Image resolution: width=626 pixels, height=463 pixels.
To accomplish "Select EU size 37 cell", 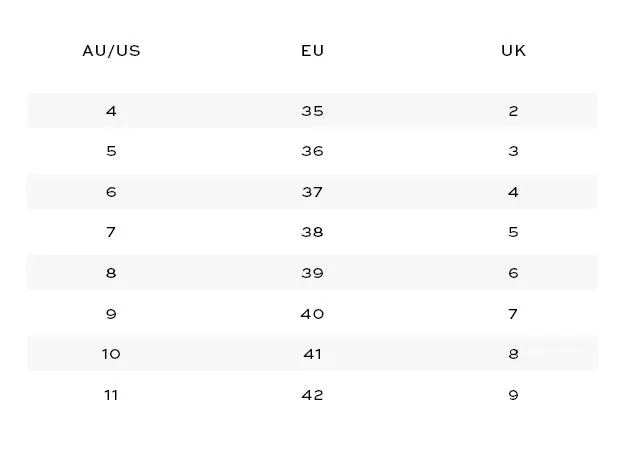I will tap(312, 192).
